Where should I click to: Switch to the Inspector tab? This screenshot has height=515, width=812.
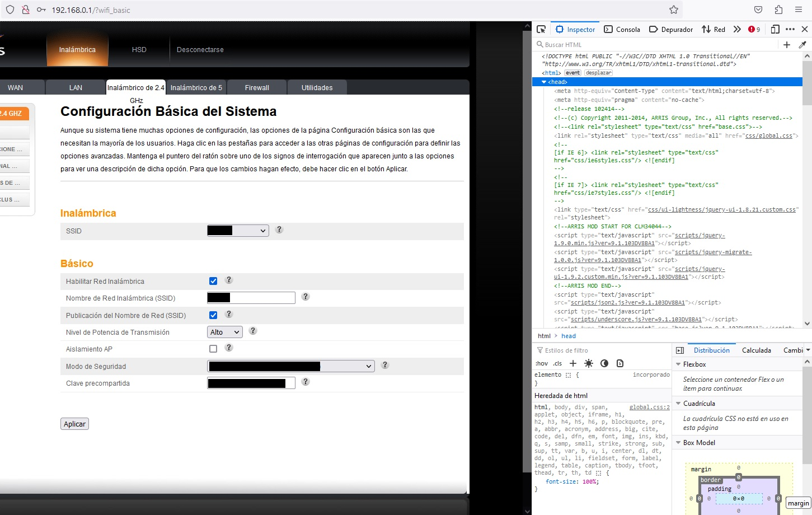[575, 29]
